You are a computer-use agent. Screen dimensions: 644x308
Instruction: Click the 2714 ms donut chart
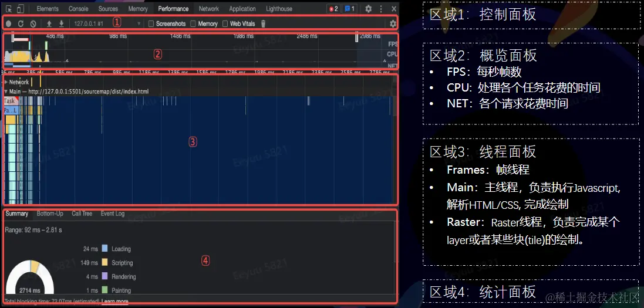pyautogui.click(x=30, y=277)
